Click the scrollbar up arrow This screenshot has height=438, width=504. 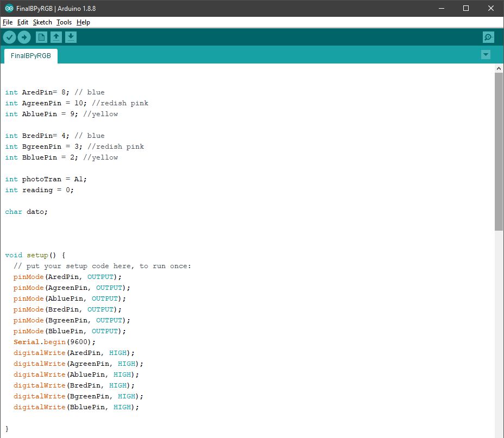pyautogui.click(x=499, y=68)
